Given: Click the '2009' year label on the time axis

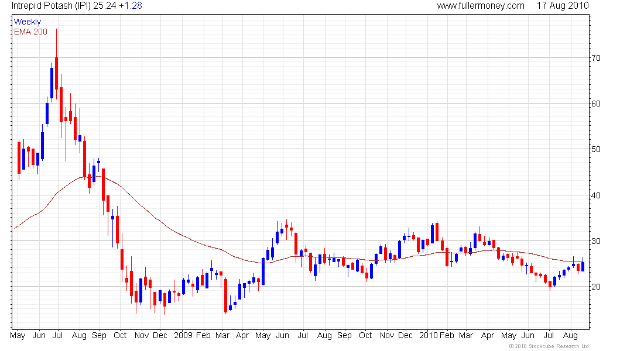Looking at the screenshot, I should 183,335.
